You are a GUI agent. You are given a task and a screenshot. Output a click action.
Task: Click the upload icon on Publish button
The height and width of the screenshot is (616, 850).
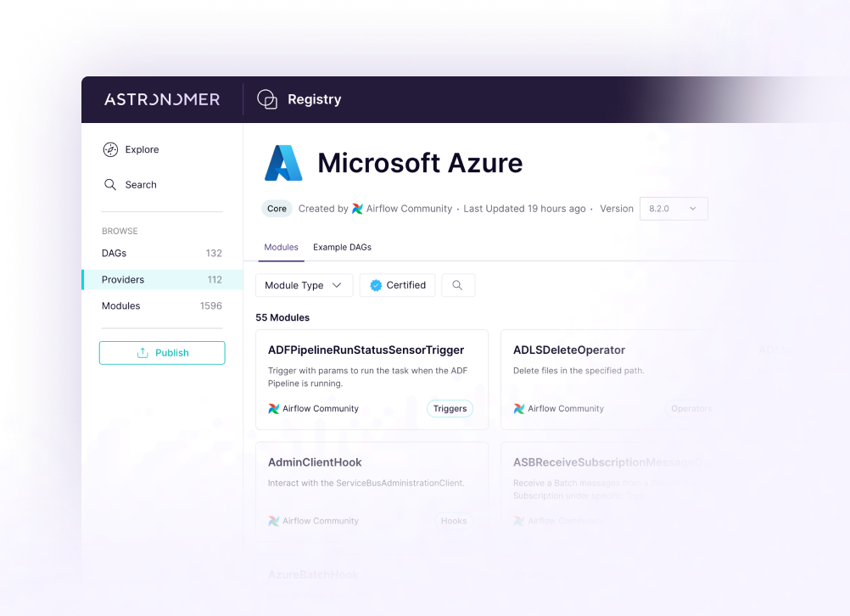pyautogui.click(x=143, y=353)
